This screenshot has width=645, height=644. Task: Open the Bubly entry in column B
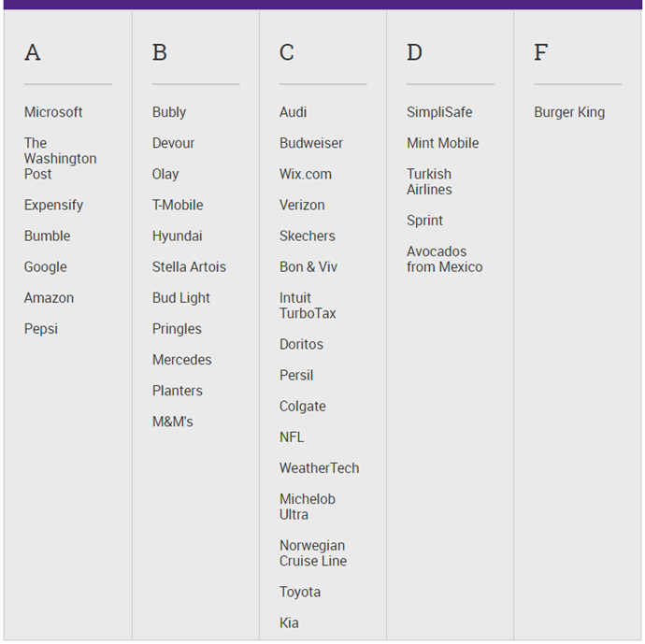coord(169,112)
